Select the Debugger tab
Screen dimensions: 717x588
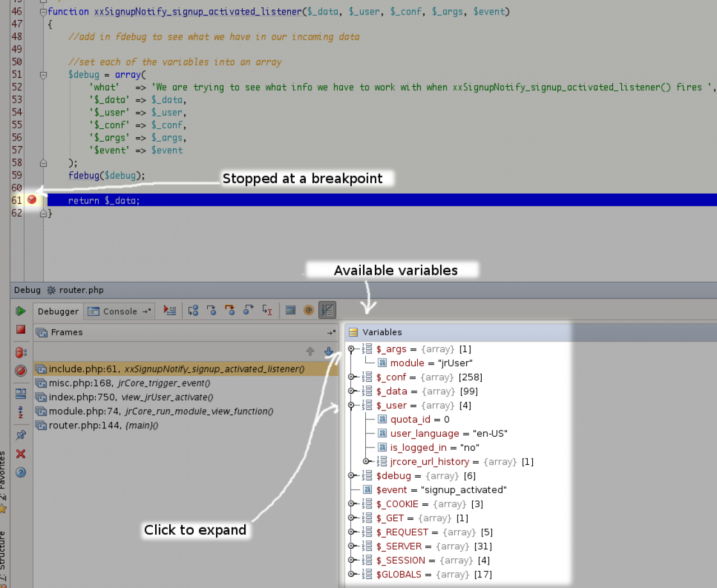58,311
